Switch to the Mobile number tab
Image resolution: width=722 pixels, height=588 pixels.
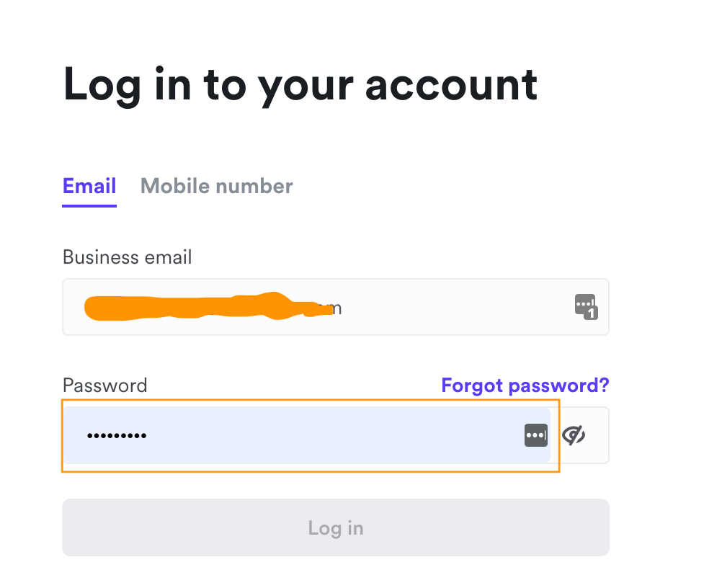(x=216, y=186)
